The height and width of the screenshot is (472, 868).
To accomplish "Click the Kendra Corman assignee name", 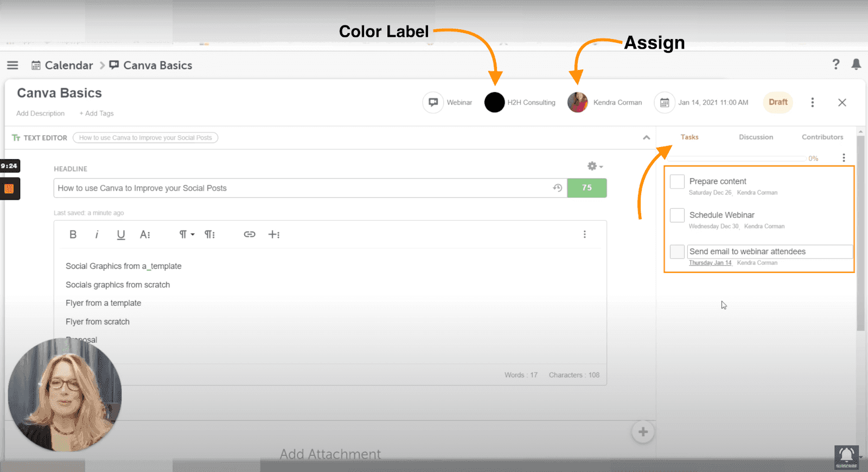I will 617,103.
